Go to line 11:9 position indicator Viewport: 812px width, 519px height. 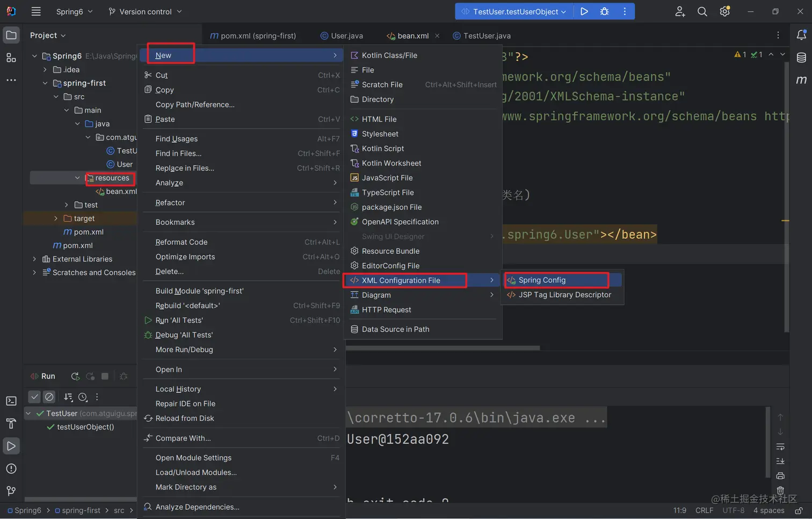pyautogui.click(x=680, y=510)
